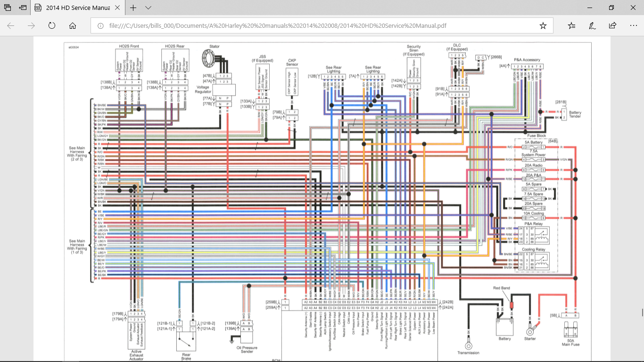This screenshot has height=362, width=644.
Task: Show tab previews chevron
Action: (x=148, y=8)
